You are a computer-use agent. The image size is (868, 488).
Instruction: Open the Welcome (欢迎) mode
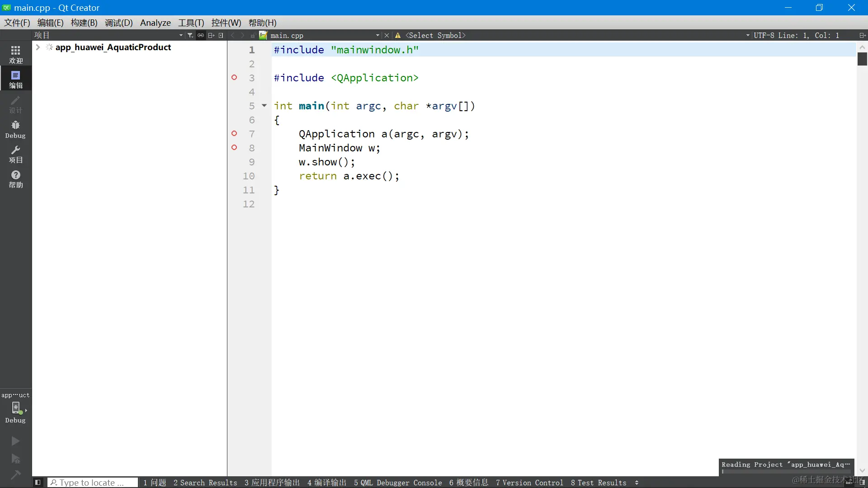(x=15, y=54)
